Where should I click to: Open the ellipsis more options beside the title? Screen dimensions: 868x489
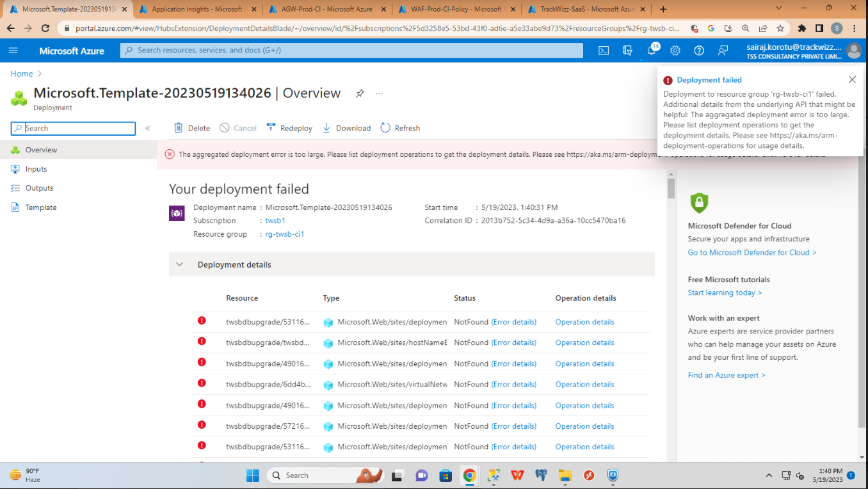pos(379,93)
